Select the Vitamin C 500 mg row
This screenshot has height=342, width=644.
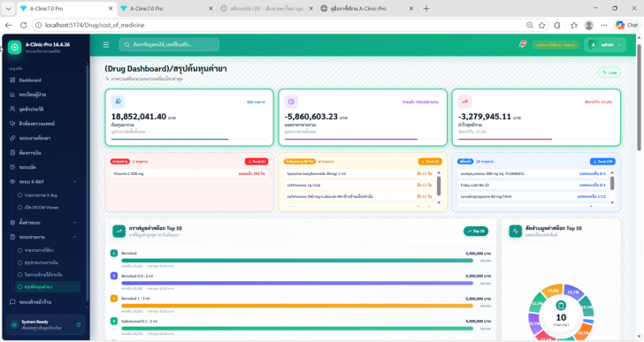[x=189, y=174]
